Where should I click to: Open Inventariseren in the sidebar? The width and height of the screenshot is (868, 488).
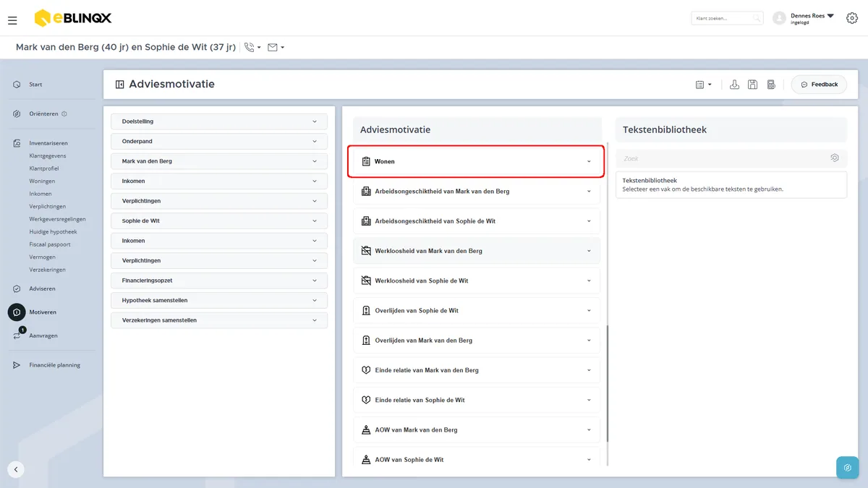[x=48, y=143]
